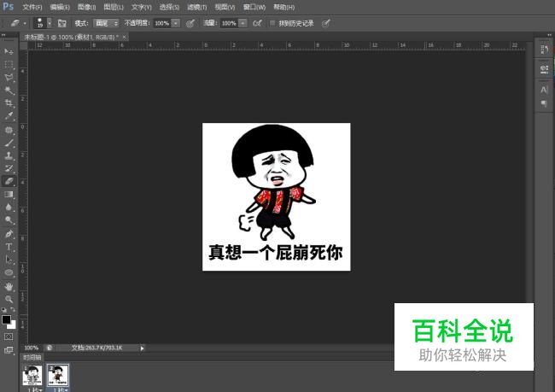Select the Spot Healing Brush tool
Viewport: 555px width, 392px height.
9,130
